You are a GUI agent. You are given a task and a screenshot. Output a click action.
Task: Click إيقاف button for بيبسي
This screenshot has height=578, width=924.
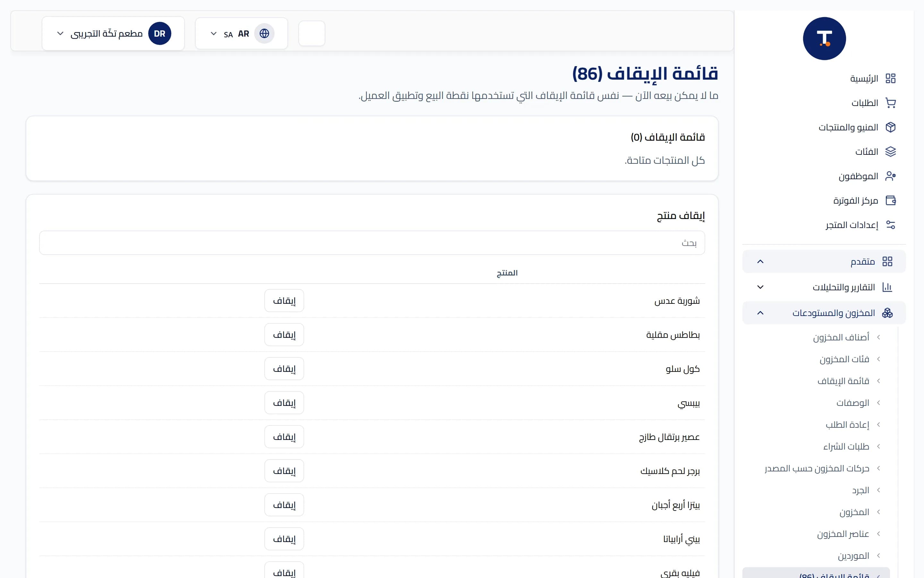tap(284, 403)
